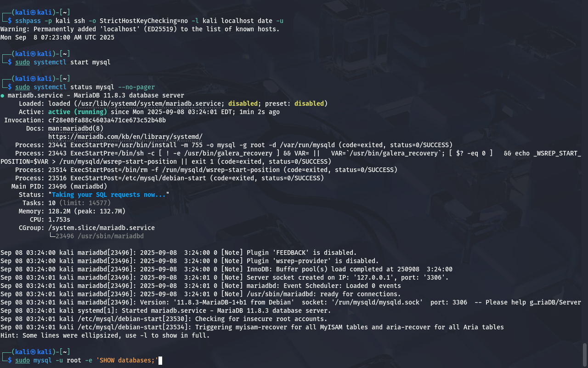Screen dimensions: 588x368
Task: Click the 'Main PID: 23496 (mariadbd)' line
Action: click(x=59, y=186)
